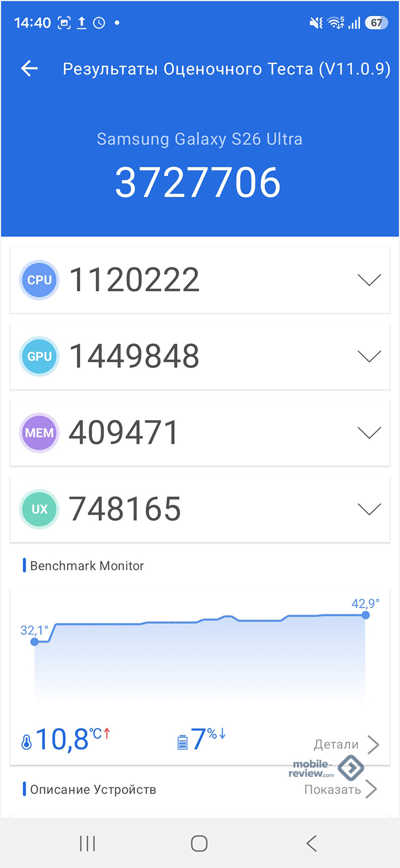400x868 pixels.
Task: Tap the back arrow in the header
Action: click(29, 68)
